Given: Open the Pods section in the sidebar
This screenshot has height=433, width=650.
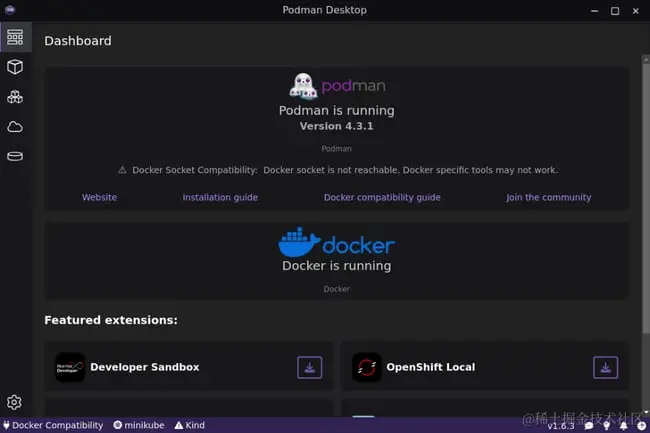Looking at the screenshot, I should [x=15, y=97].
